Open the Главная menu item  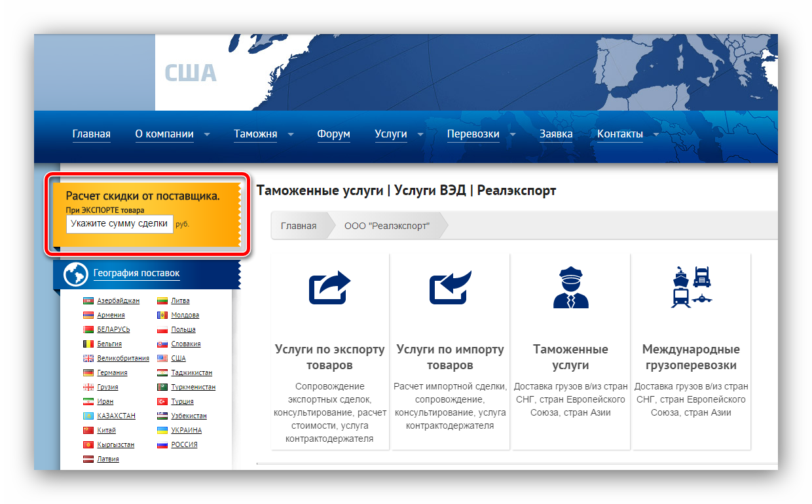[91, 134]
